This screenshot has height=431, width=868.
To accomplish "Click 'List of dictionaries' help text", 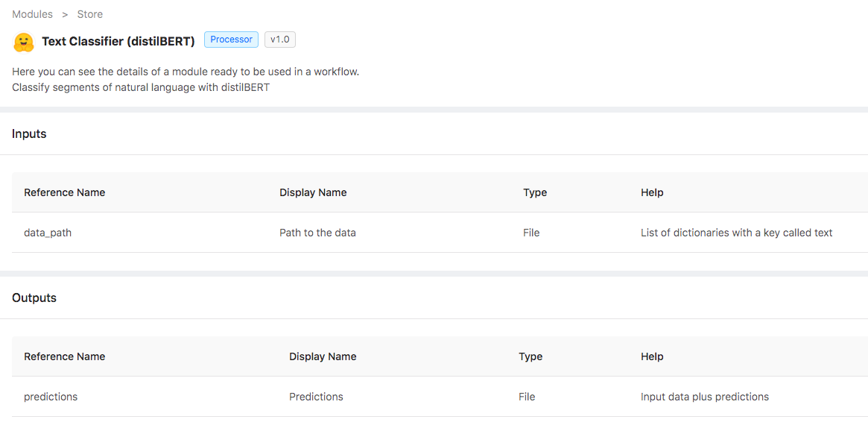I will 736,233.
